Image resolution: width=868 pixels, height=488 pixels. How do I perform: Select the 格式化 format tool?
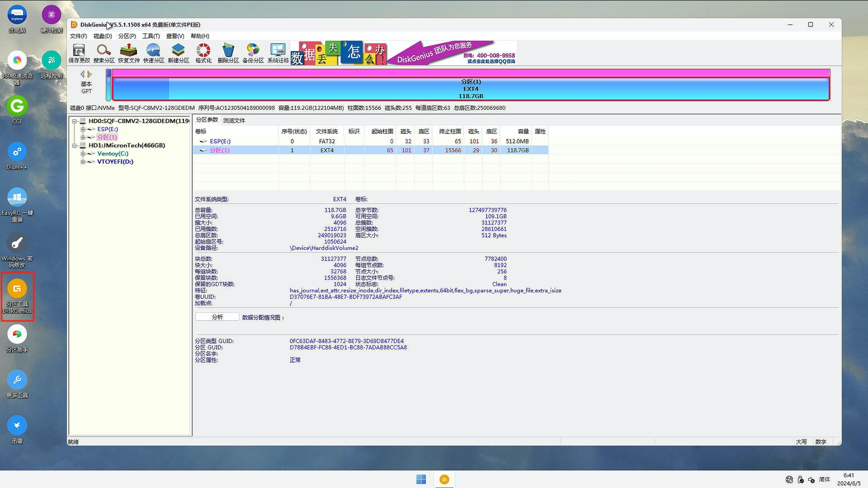tap(203, 53)
